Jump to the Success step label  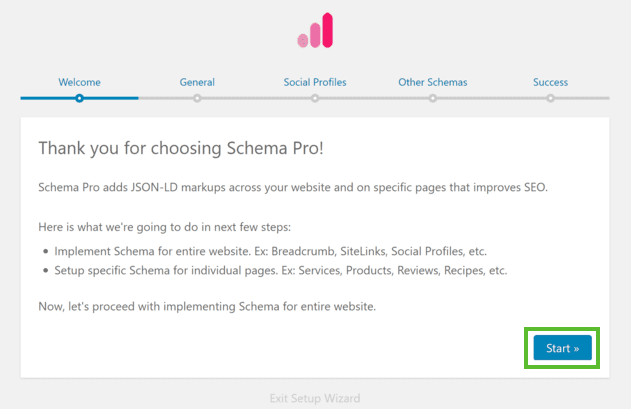pyautogui.click(x=551, y=82)
